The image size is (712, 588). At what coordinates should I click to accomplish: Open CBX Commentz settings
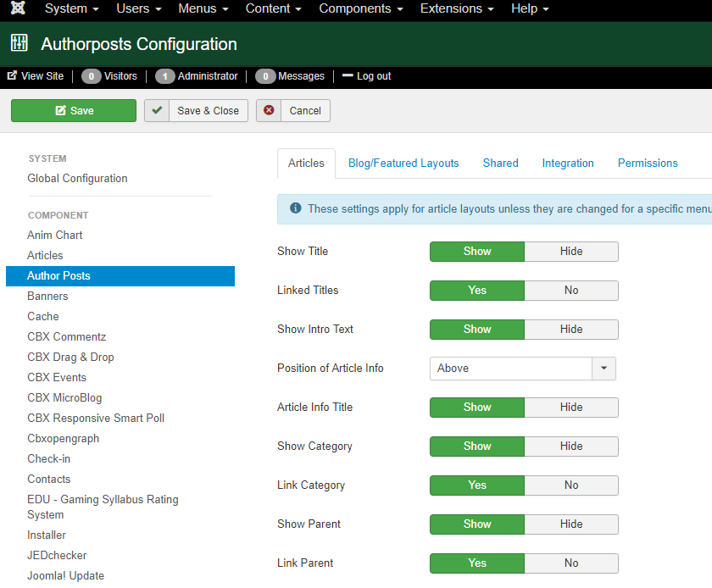[67, 336]
